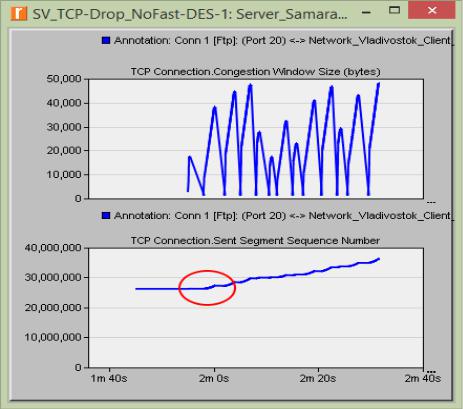
Task: Click the orange application icon in title bar
Action: point(19,13)
